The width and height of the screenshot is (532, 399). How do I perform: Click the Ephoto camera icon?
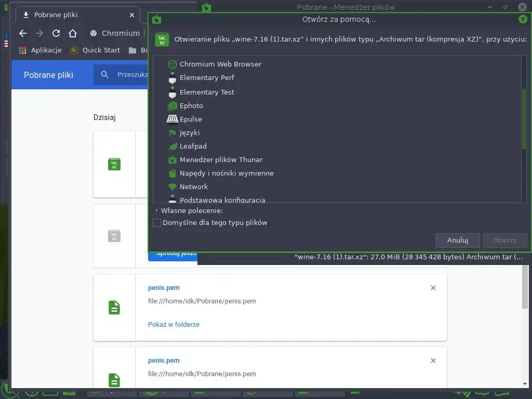[172, 106]
